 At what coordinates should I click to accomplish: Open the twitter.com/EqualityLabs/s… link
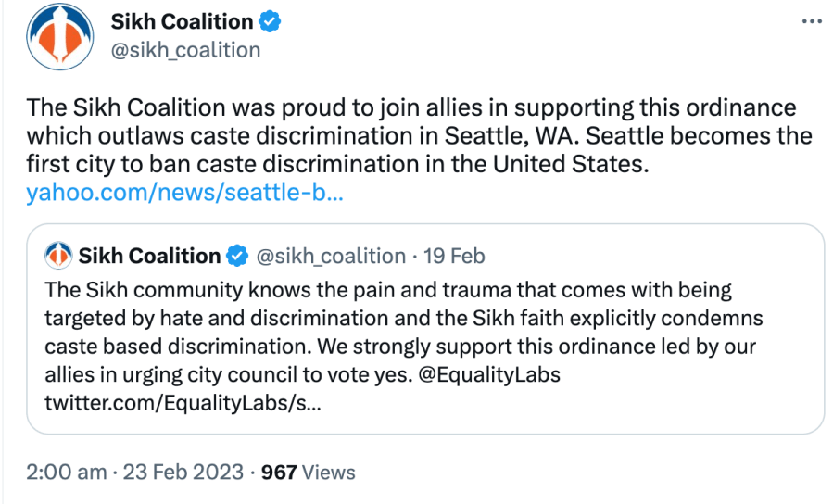[183, 405]
